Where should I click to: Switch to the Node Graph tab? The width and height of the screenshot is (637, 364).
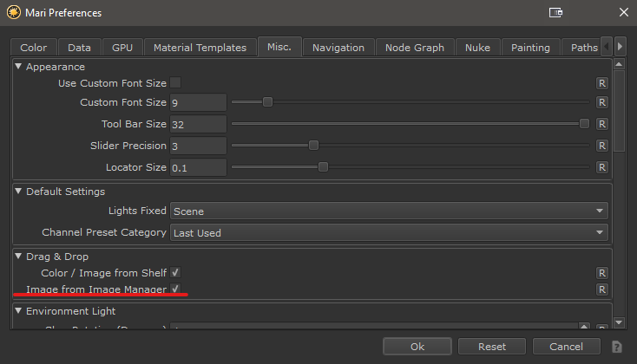click(414, 48)
